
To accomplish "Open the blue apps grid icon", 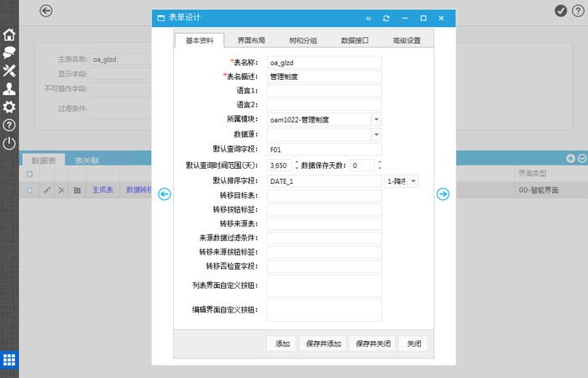I will click(x=9, y=360).
